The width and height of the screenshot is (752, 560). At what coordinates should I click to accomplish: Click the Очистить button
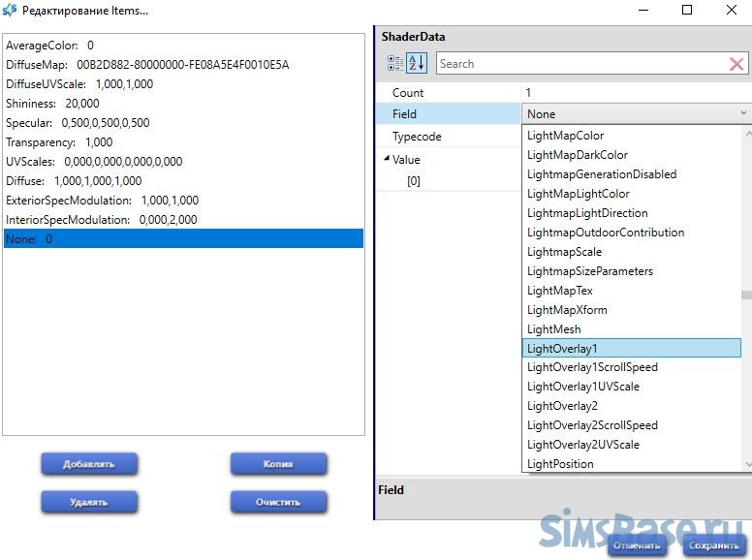click(278, 502)
